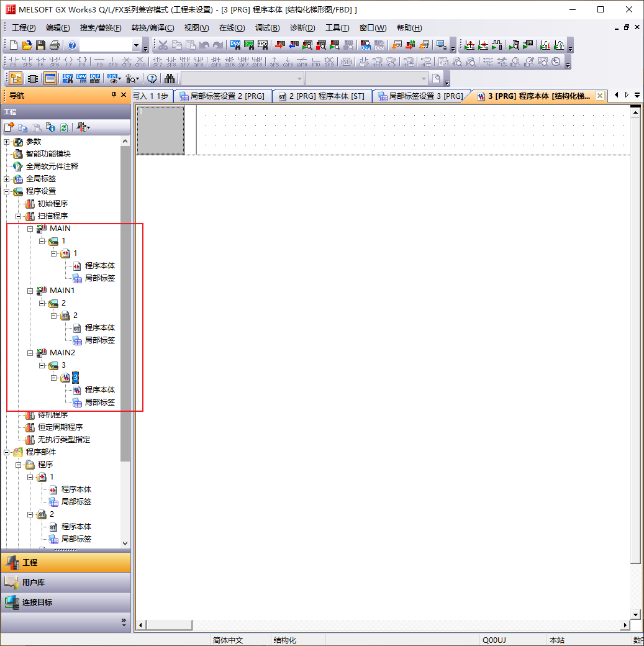Screen dimensions: 644x646
Task: Open an existing project via folder icon
Action: [x=27, y=45]
